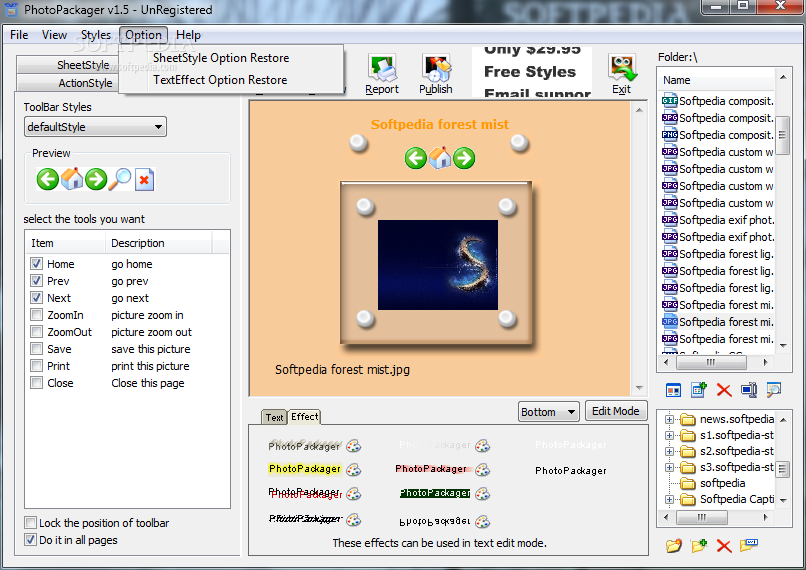The height and width of the screenshot is (570, 806).
Task: Open the View menu
Action: coord(54,35)
